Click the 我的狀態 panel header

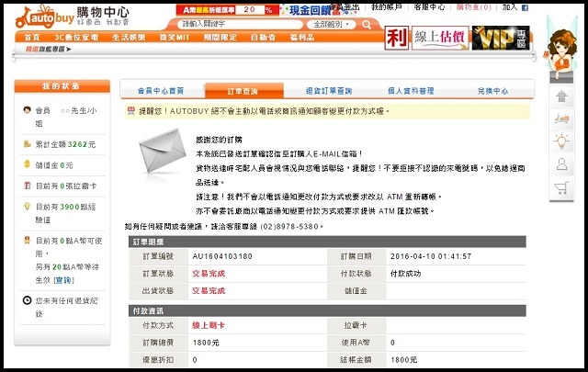(62, 86)
